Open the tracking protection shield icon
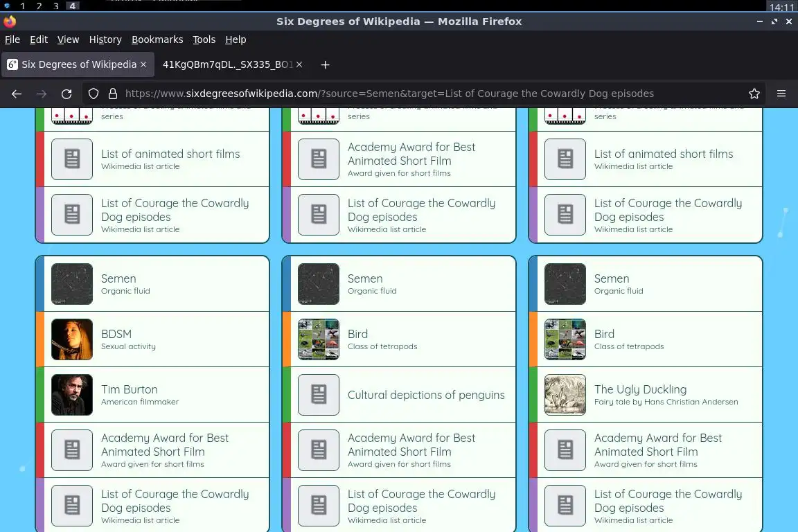Image resolution: width=798 pixels, height=532 pixels. (x=93, y=94)
